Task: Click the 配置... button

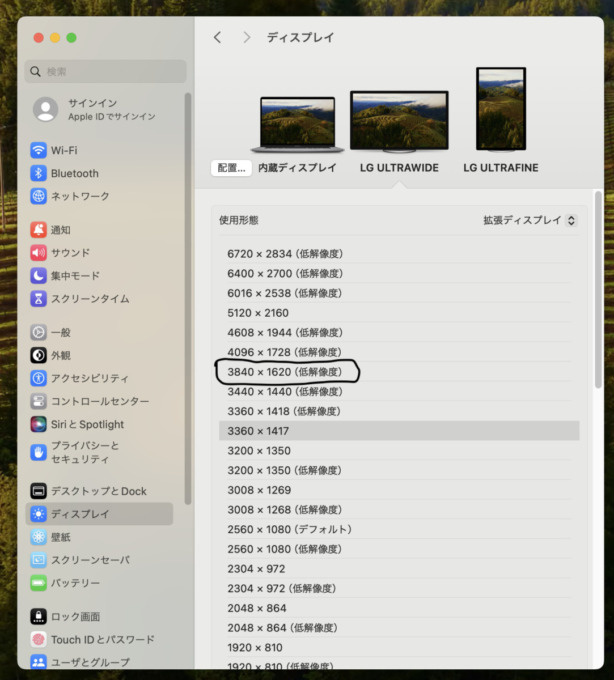Action: pos(232,168)
